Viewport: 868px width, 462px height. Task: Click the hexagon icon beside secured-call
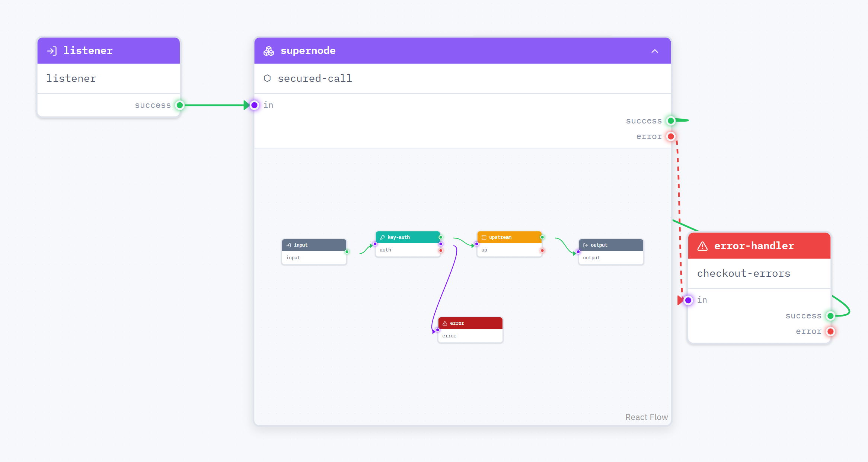coord(267,78)
